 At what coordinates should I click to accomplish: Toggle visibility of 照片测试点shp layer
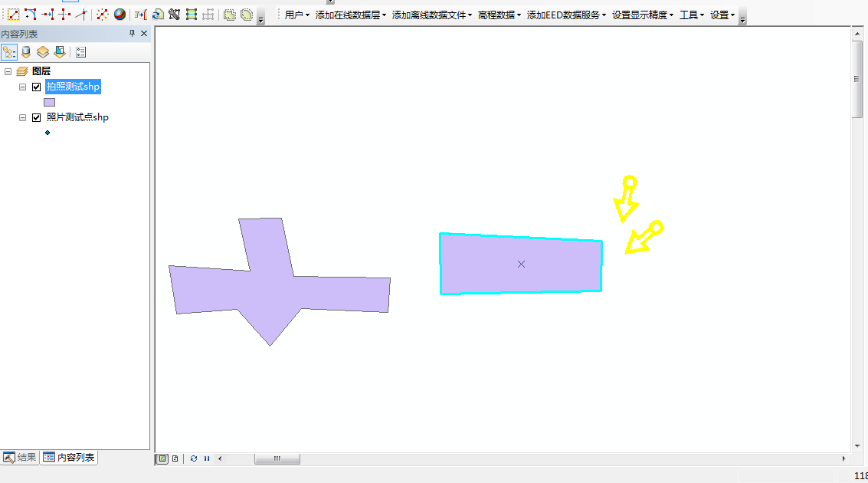pyautogui.click(x=36, y=118)
